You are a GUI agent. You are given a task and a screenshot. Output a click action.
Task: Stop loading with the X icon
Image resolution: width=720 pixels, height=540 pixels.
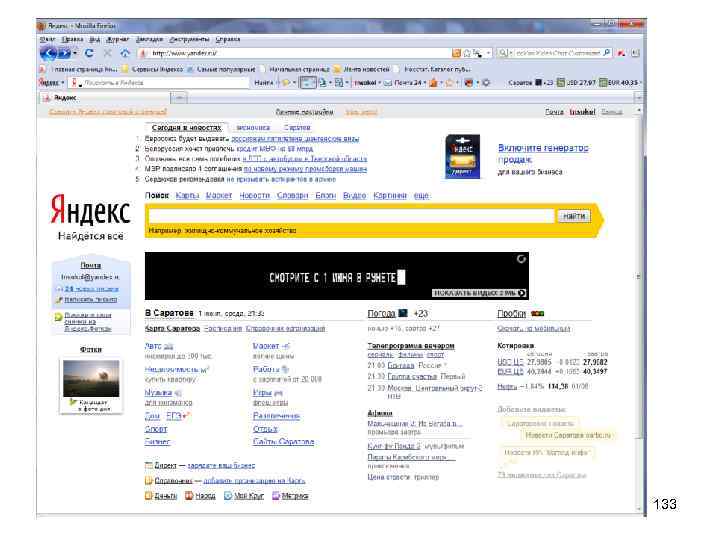point(107,53)
